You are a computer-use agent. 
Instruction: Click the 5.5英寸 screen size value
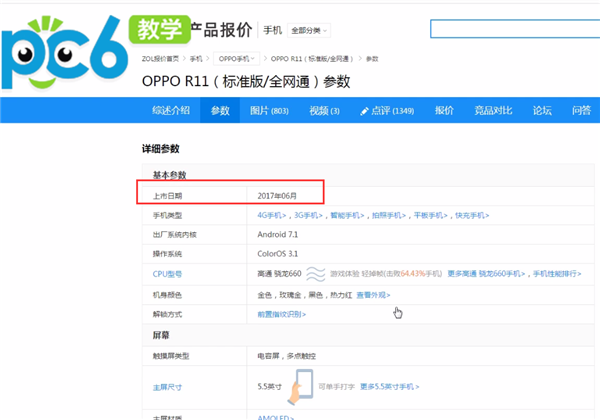269,387
